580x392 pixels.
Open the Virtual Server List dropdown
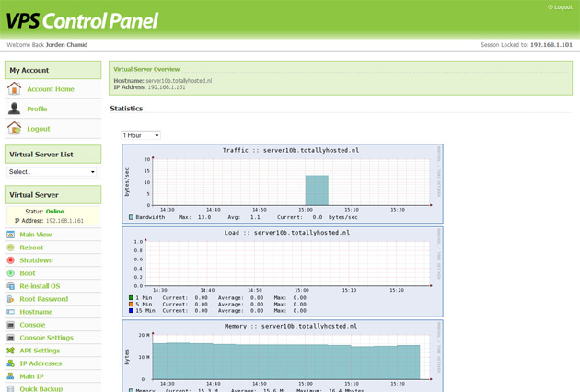(52, 172)
